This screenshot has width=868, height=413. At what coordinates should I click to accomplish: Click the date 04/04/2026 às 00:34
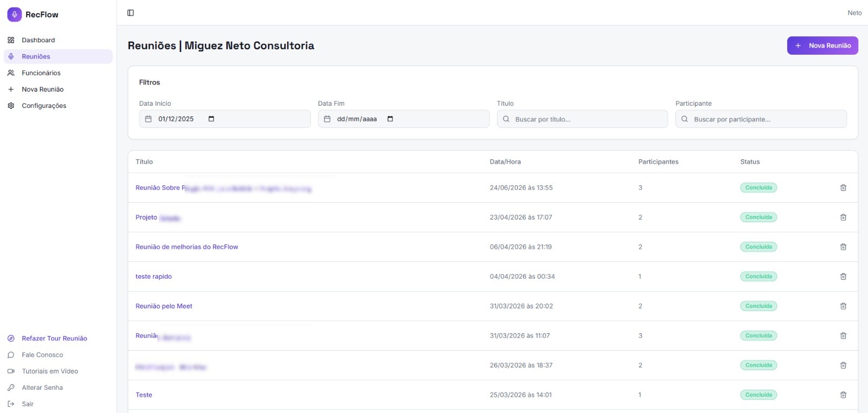click(522, 276)
